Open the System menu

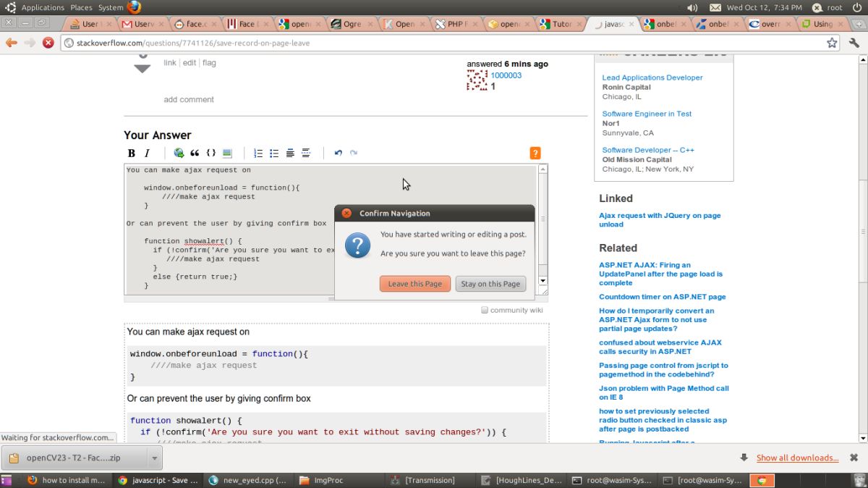coord(111,7)
